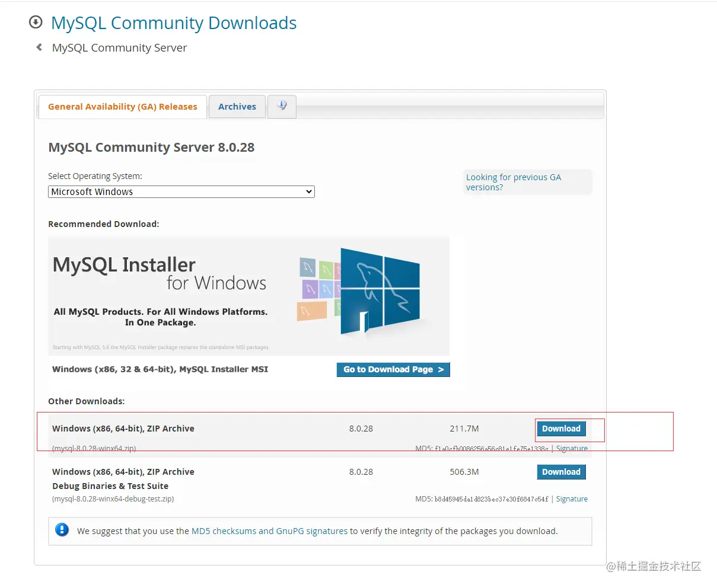Click the MySQL Community Server breadcrumb link
Image resolution: width=717 pixels, height=588 pixels.
(x=119, y=47)
